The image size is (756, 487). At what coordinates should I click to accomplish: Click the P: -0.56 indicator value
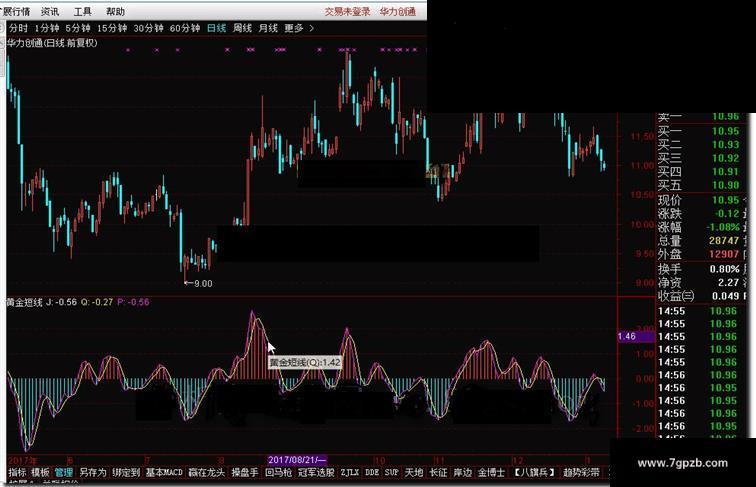134,302
